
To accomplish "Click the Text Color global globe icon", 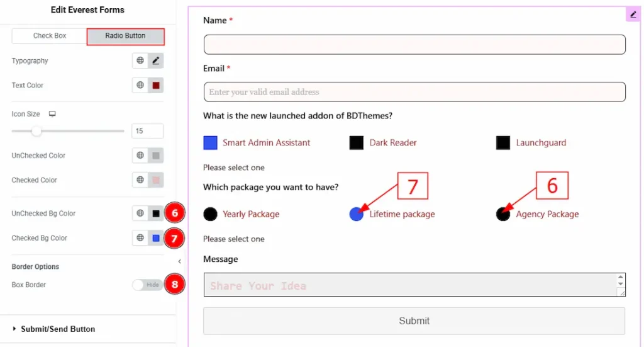I will 140,86.
